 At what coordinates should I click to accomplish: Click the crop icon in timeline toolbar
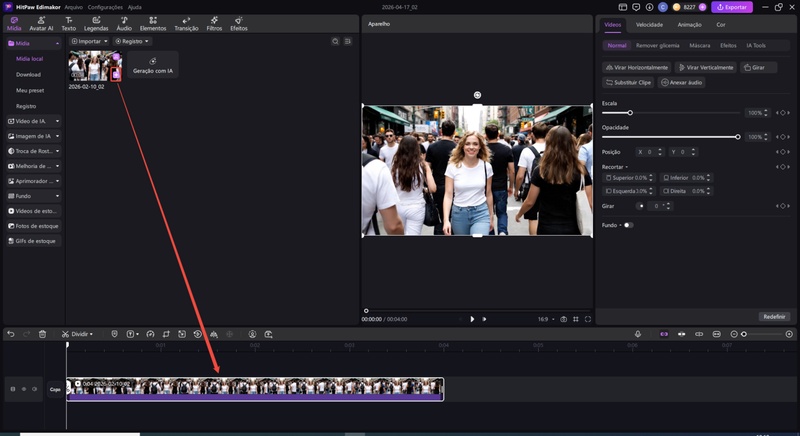click(x=166, y=334)
